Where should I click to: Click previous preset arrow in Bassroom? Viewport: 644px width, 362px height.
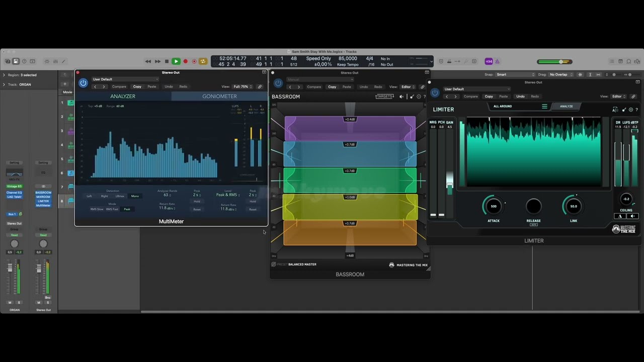click(x=290, y=87)
